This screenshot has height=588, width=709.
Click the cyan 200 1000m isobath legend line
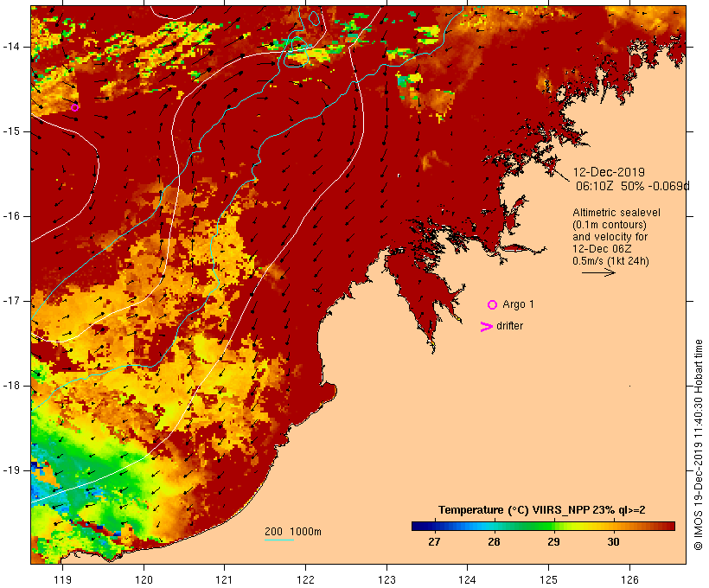click(279, 540)
